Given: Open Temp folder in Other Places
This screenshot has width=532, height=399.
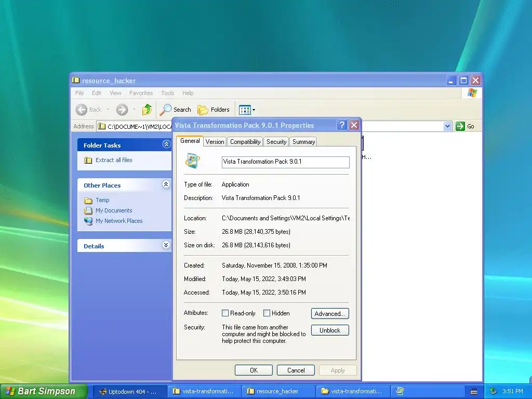Looking at the screenshot, I should (102, 200).
